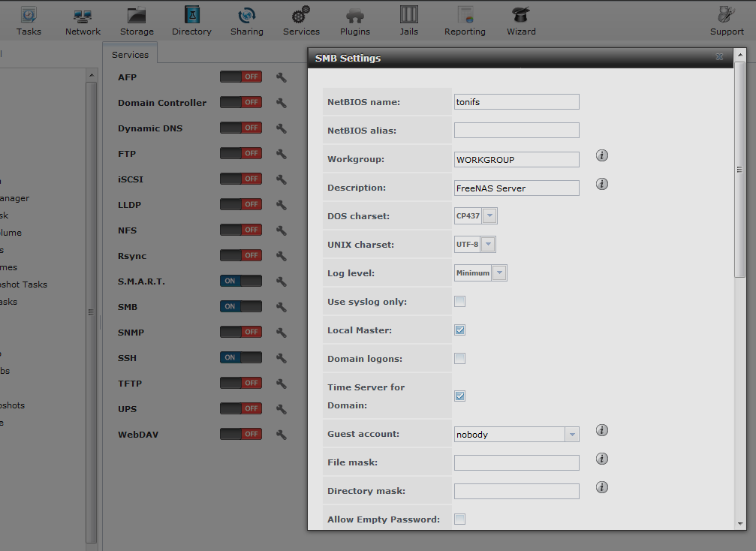Image resolution: width=756 pixels, height=551 pixels.
Task: Open the Plugins toolbar icon
Action: [355, 20]
